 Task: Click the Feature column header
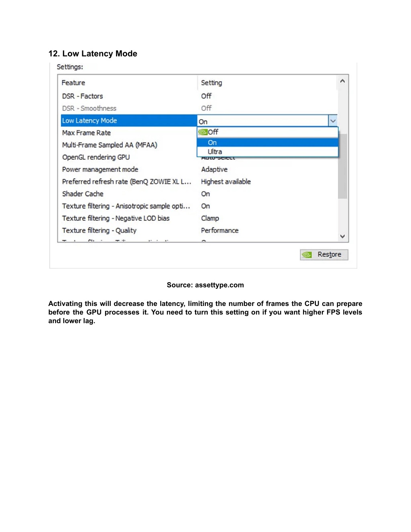pos(73,83)
